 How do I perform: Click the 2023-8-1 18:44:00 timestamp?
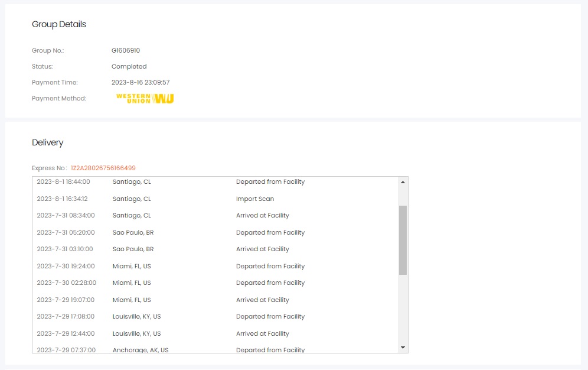click(x=63, y=182)
